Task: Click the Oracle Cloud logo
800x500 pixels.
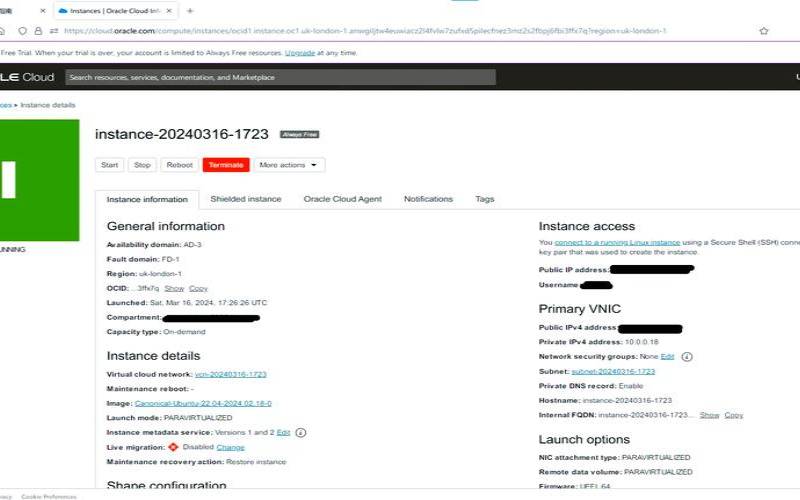Action: [27, 77]
